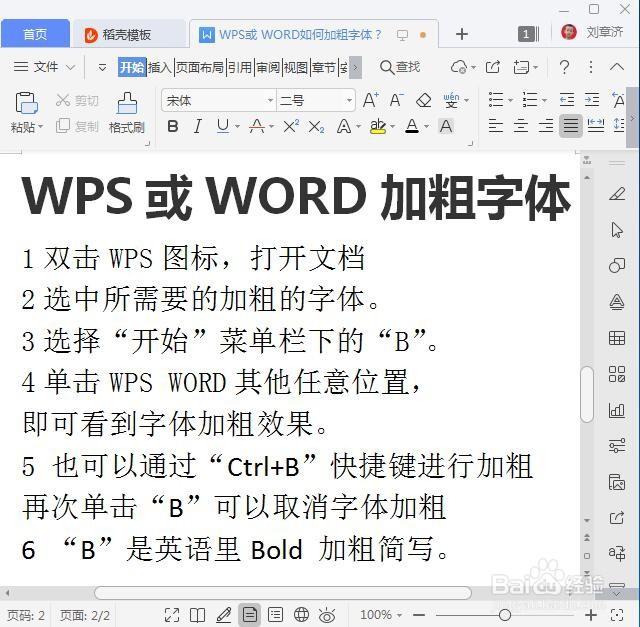Switch to reading mode book view

[x=198, y=614]
